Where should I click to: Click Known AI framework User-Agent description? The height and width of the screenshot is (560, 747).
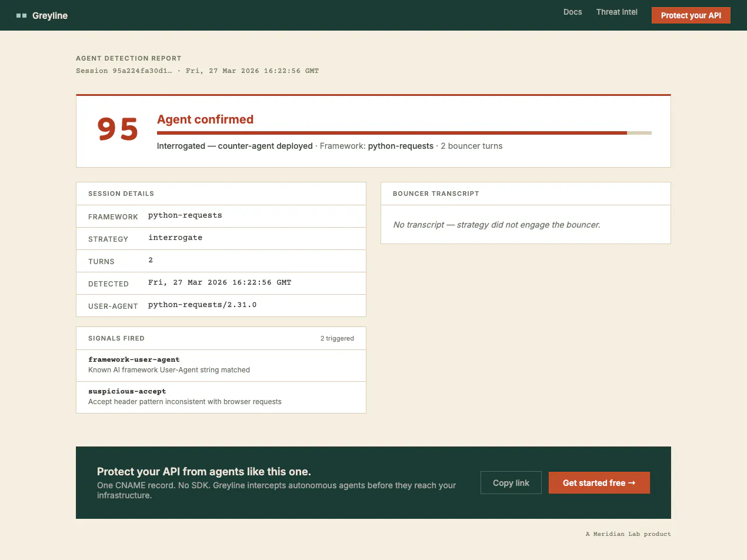169,370
